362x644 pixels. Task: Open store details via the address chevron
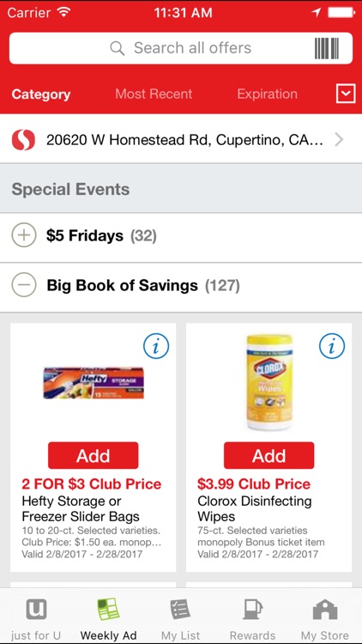[339, 140]
